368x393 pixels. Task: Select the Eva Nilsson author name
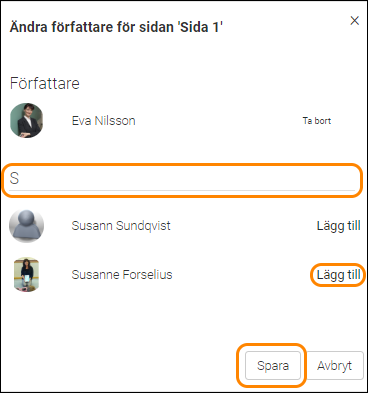pos(104,121)
